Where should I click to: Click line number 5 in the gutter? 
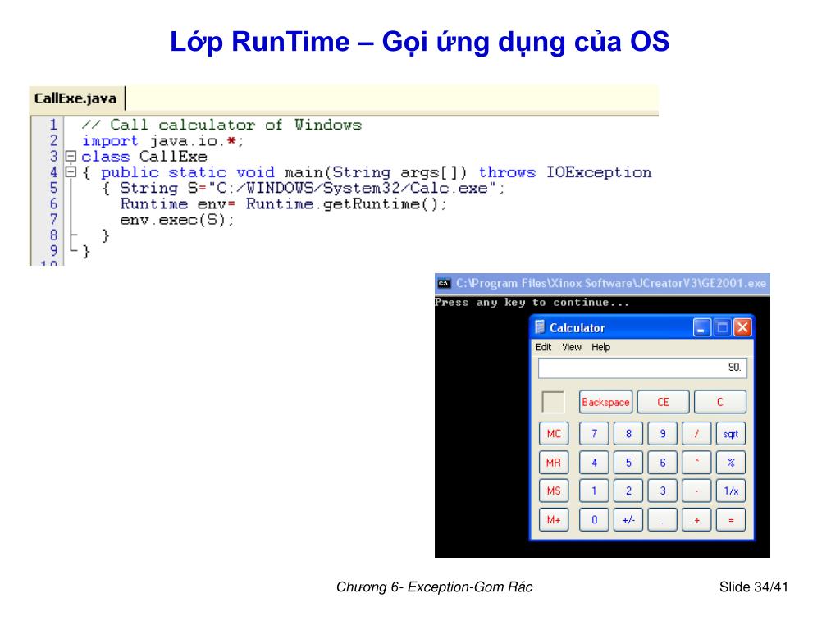coord(53,188)
